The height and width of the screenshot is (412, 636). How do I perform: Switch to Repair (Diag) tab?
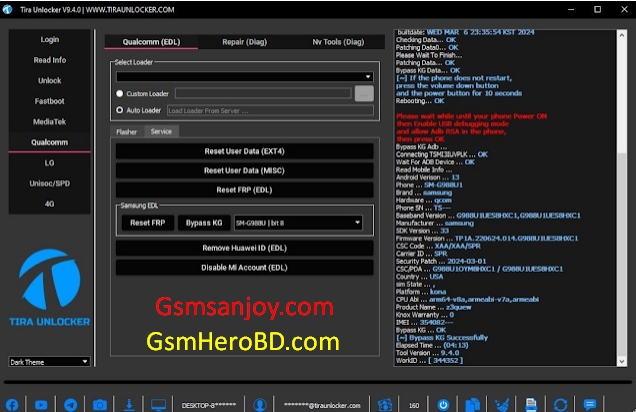click(x=245, y=42)
